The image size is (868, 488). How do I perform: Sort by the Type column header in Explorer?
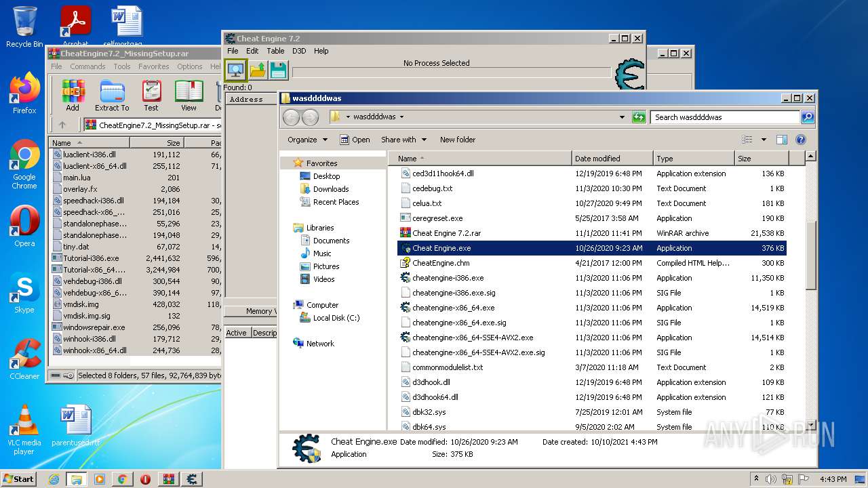[694, 159]
